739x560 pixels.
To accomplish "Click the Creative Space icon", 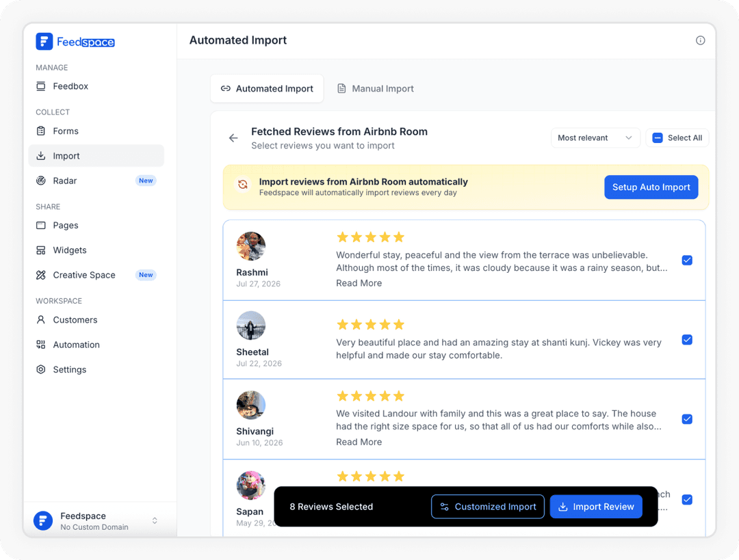I will (x=41, y=275).
